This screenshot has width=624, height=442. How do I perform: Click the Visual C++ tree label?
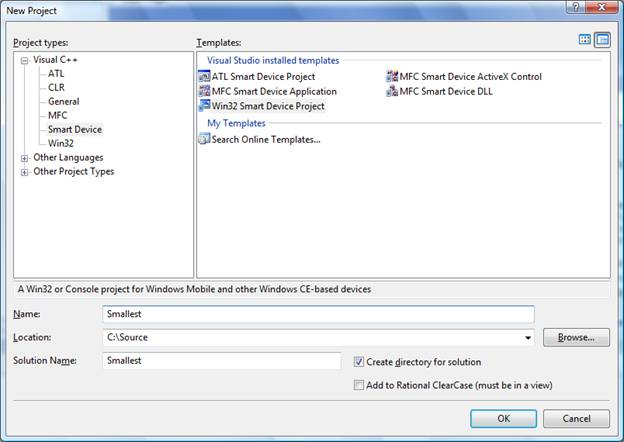click(55, 60)
